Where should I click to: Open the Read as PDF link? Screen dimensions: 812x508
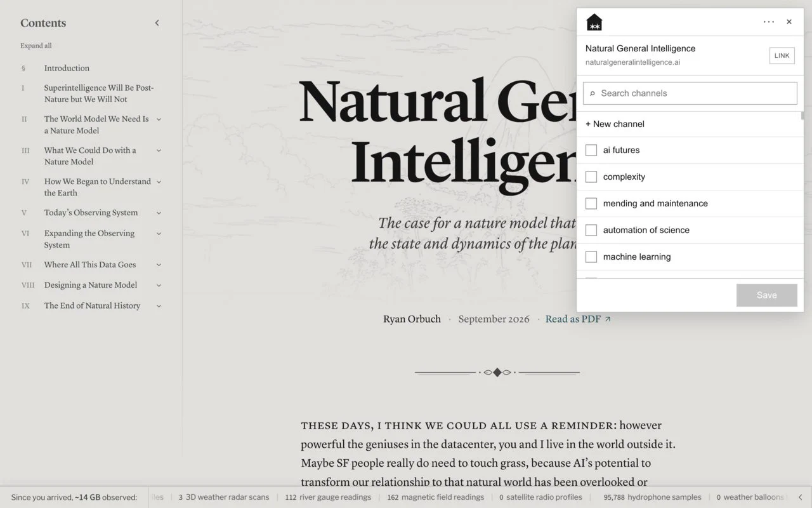(578, 319)
